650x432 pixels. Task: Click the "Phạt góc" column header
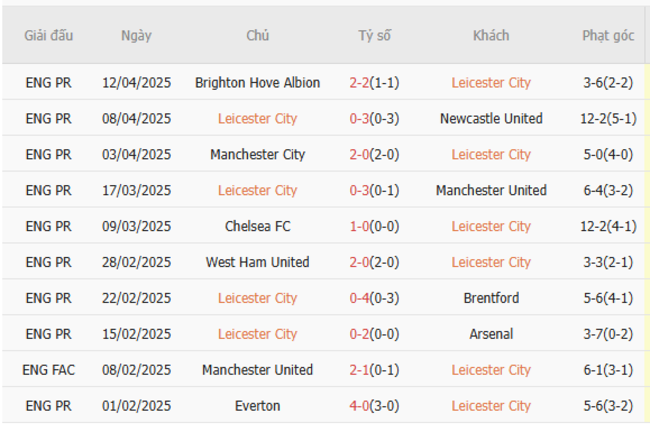pos(608,36)
